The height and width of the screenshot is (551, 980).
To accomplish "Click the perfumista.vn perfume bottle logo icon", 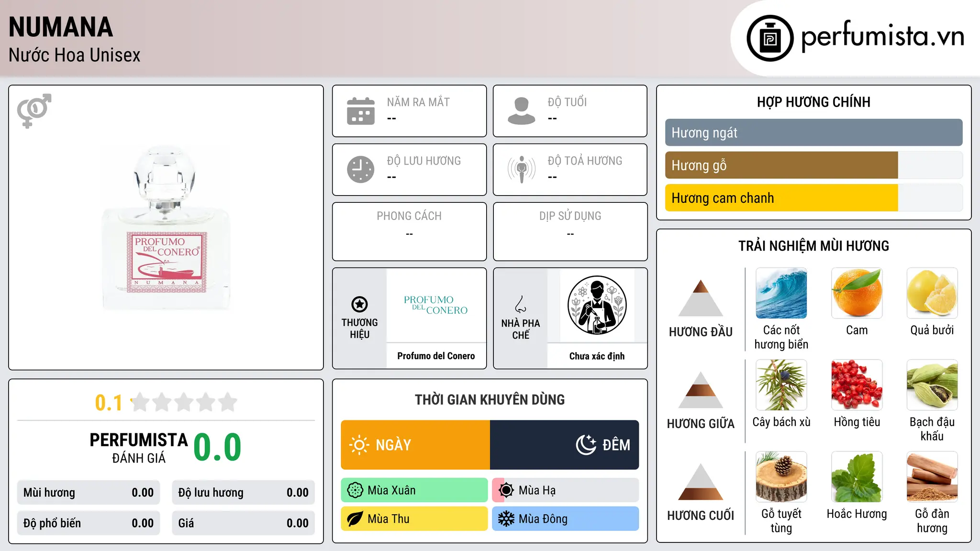I will tap(770, 38).
